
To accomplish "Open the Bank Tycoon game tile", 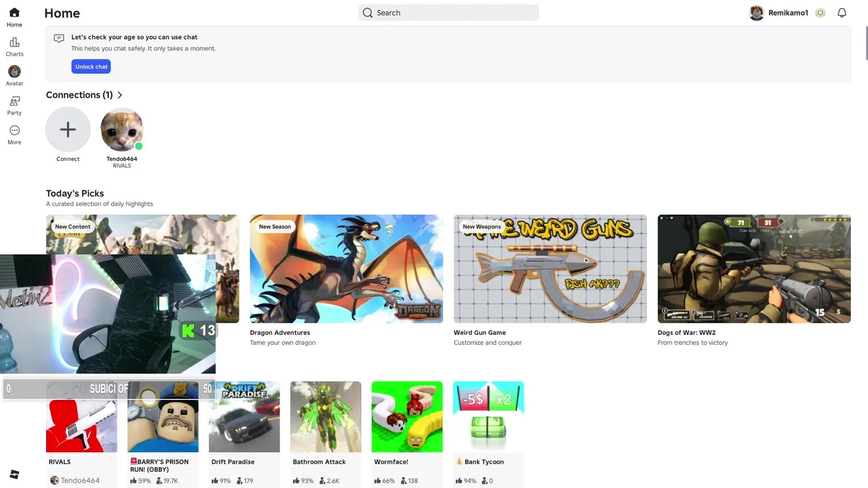I will [488, 417].
